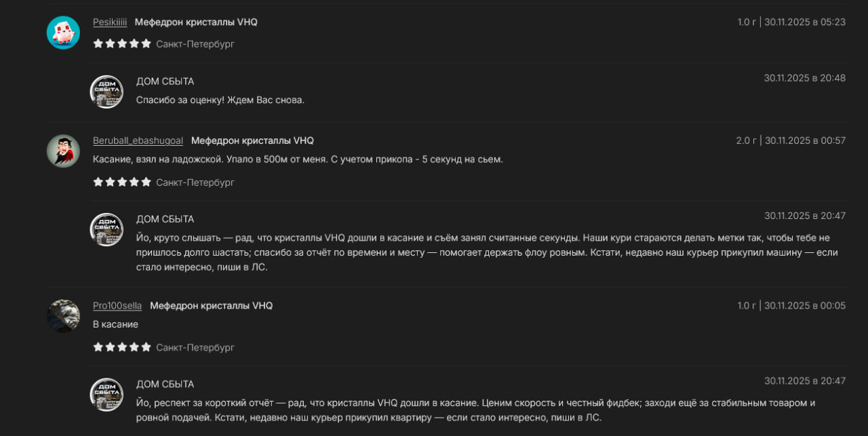Select the product title beside Beruball_ebashugoal

point(252,140)
